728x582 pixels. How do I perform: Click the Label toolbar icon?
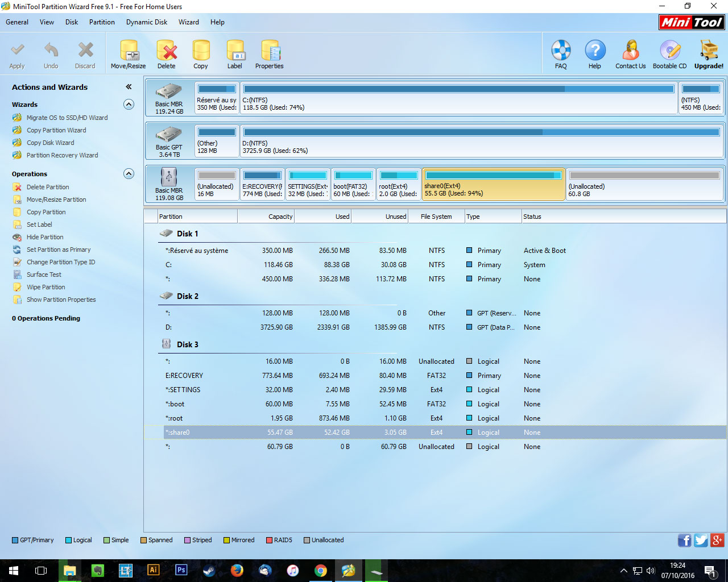[235, 51]
